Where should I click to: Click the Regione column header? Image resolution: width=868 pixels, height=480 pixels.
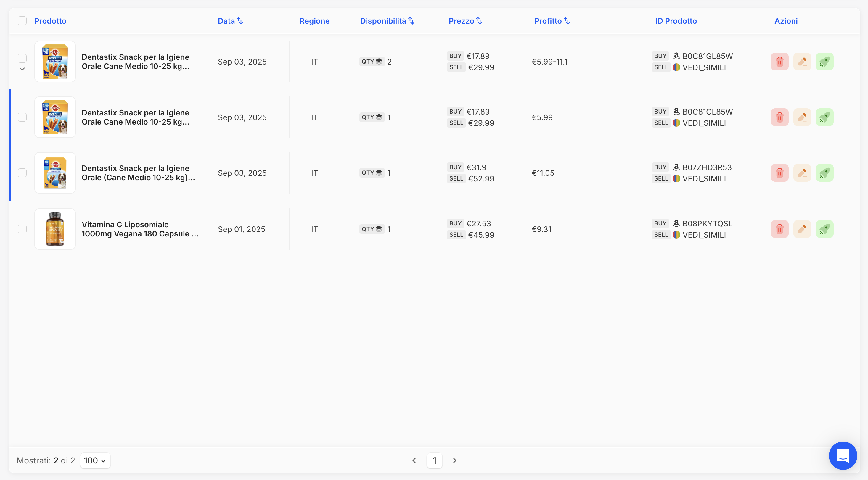point(314,21)
